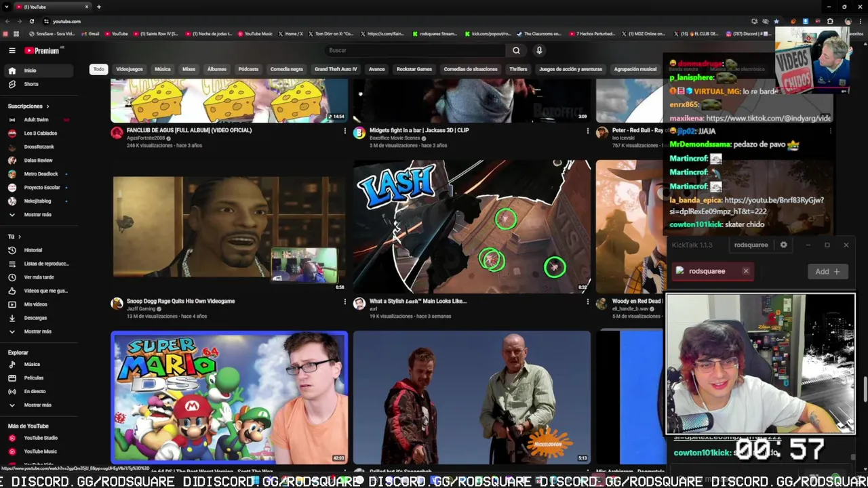Viewport: 868px width, 488px height.
Task: Select the Pódcasts filter chip
Action: [248, 69]
